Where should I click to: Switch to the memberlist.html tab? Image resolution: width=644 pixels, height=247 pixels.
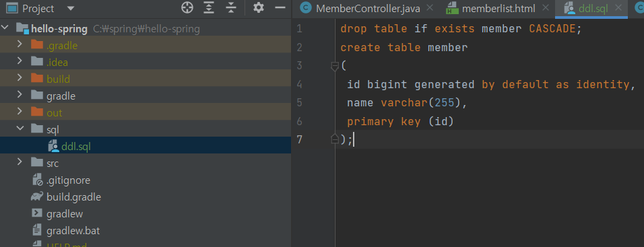click(498, 9)
